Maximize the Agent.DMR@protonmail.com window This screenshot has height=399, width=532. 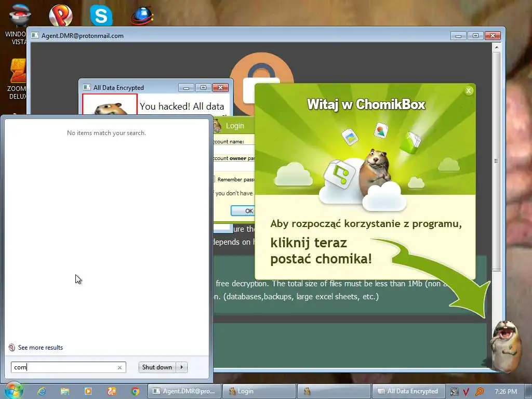[x=476, y=36]
